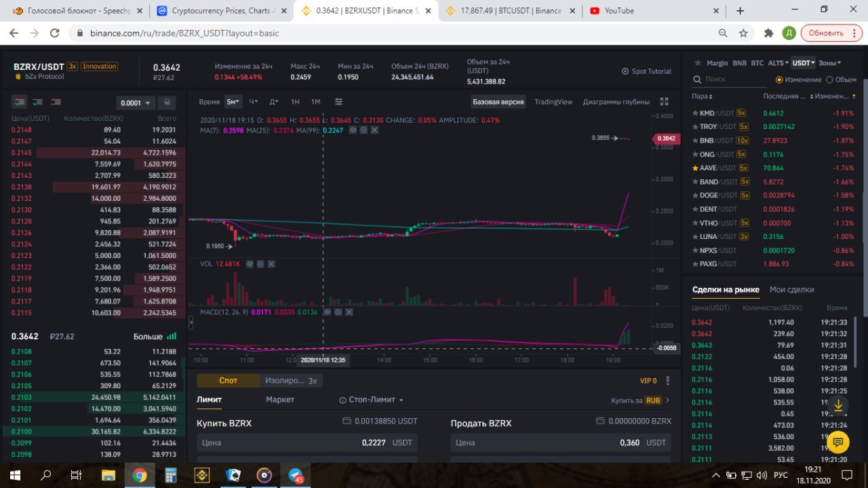The height and width of the screenshot is (488, 868).
Task: Close the VOL indicator
Action: (271, 263)
